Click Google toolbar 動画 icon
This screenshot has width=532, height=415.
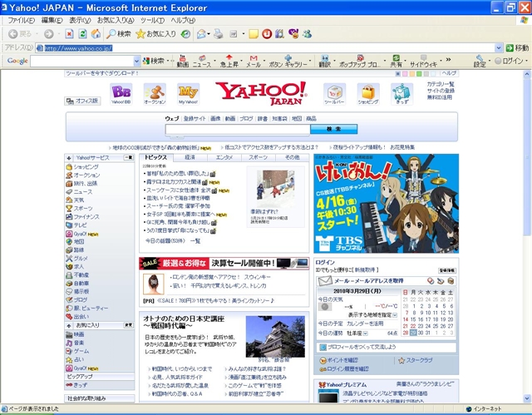point(183,61)
